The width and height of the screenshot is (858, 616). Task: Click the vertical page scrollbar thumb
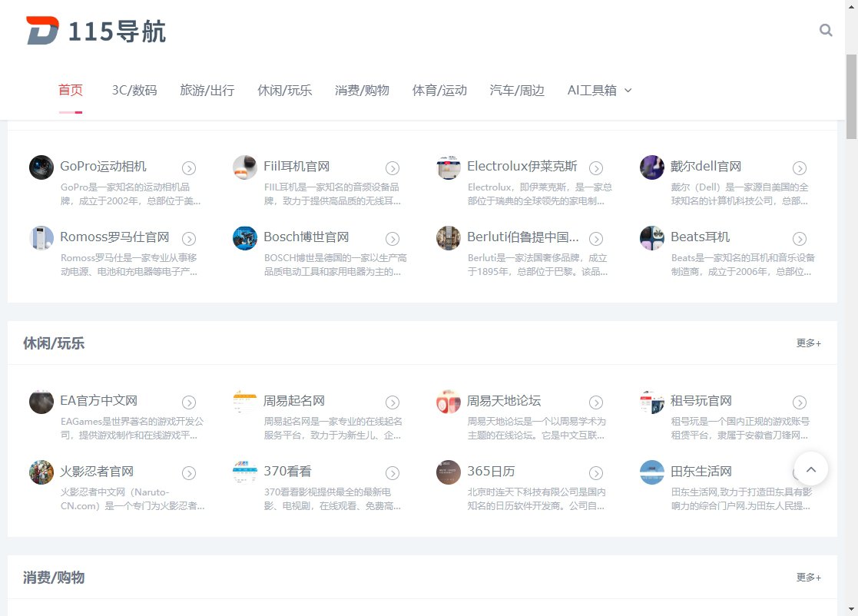pyautogui.click(x=851, y=97)
